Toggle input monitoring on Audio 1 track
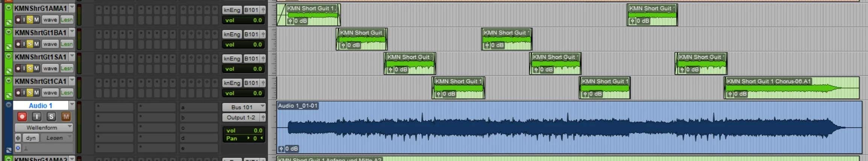 tap(36, 117)
